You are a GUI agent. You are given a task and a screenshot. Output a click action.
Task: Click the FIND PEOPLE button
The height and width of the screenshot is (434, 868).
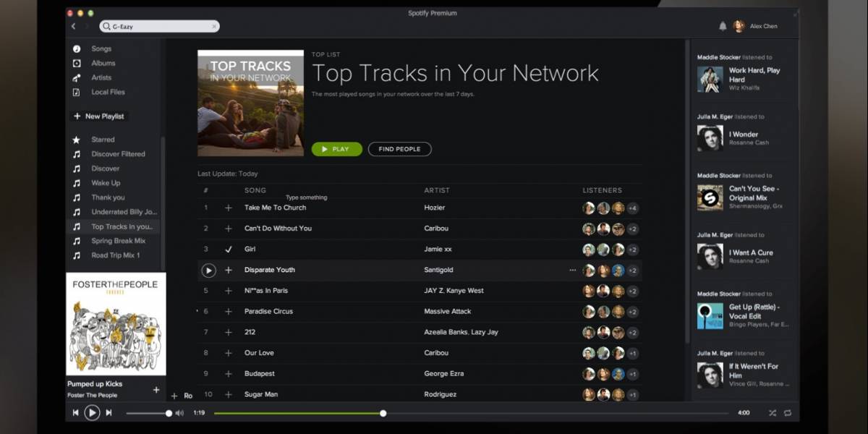pos(399,149)
